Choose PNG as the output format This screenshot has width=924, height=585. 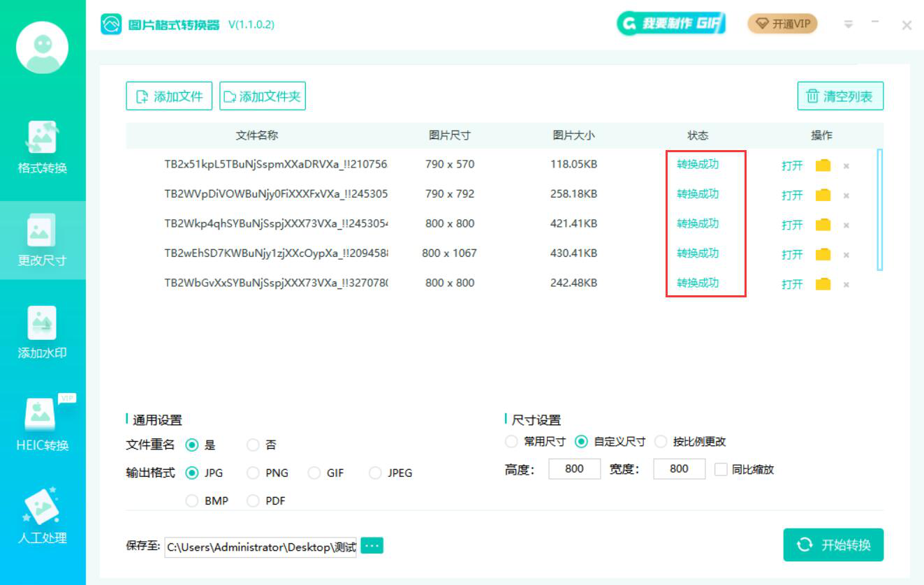point(253,473)
